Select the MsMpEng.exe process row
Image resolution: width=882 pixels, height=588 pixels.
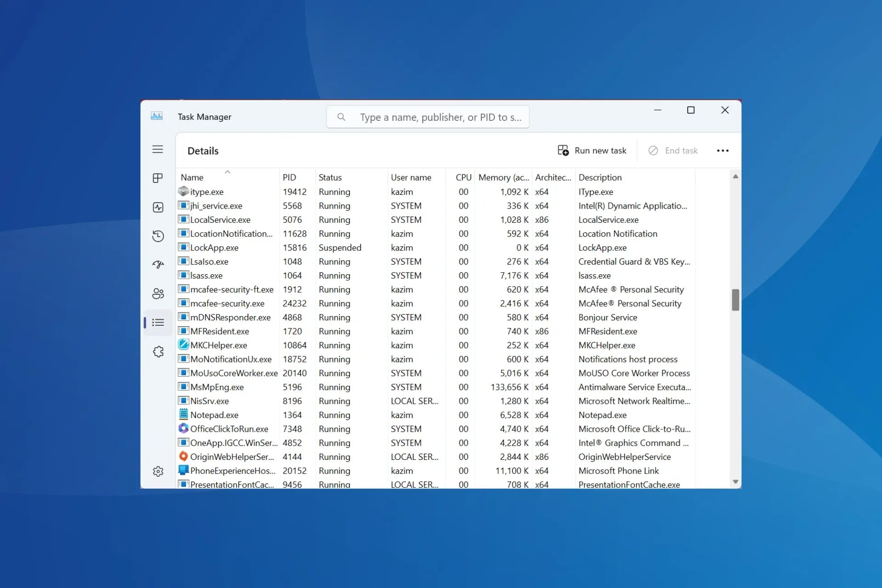pos(217,387)
